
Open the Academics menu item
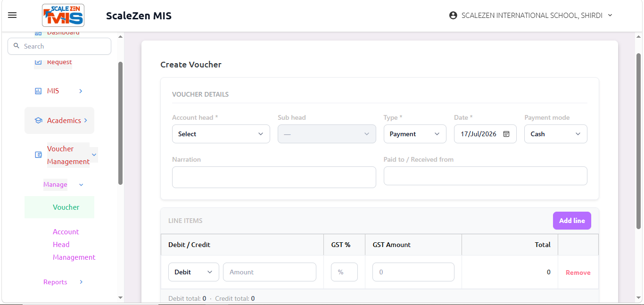[64, 121]
